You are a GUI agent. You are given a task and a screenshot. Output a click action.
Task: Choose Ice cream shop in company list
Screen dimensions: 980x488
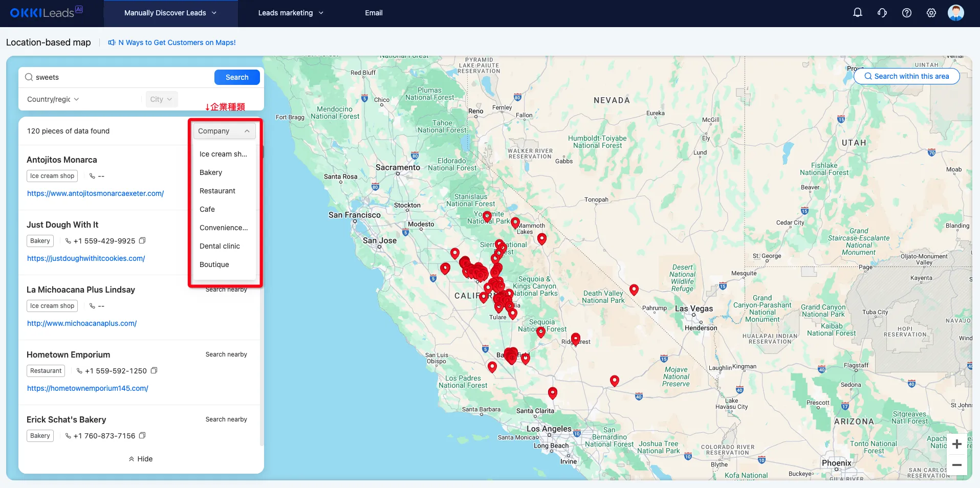223,154
